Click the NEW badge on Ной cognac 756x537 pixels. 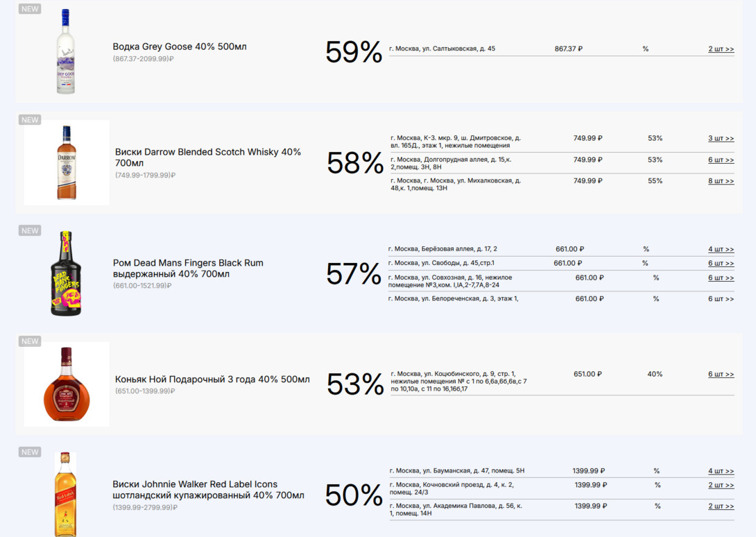click(30, 341)
